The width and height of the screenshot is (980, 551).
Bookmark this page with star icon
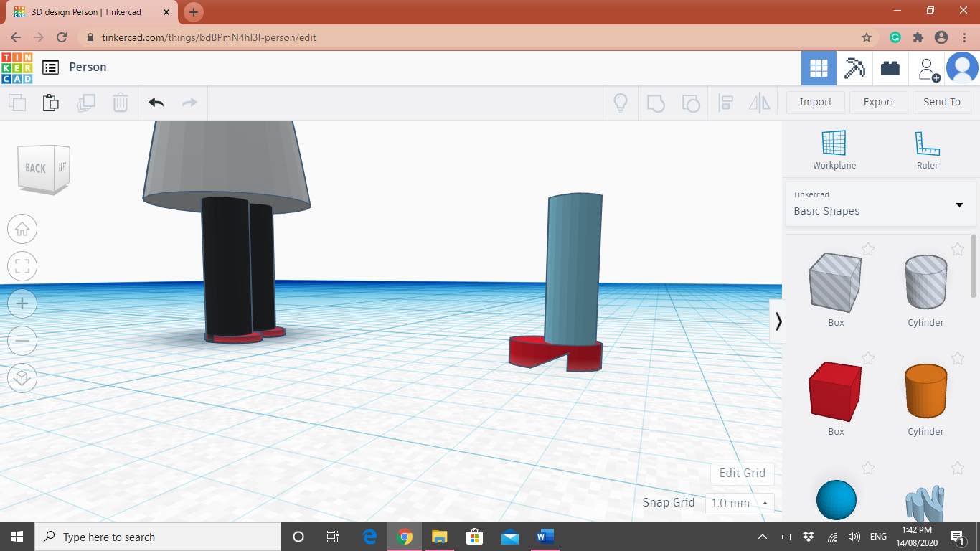click(867, 37)
